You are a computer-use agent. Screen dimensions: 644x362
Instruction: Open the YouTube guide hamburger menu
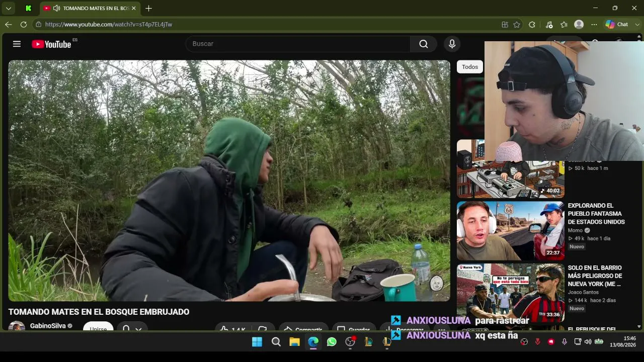tap(17, 44)
